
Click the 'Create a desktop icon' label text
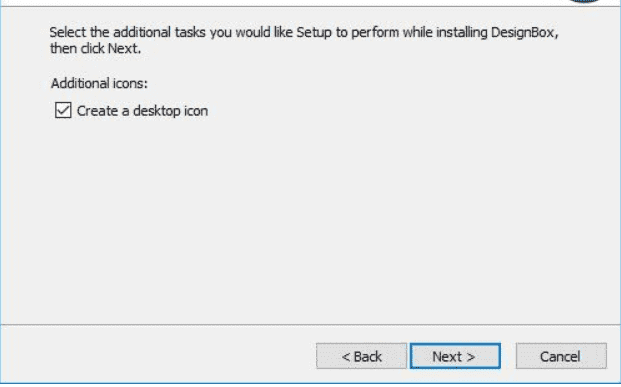pos(142,111)
